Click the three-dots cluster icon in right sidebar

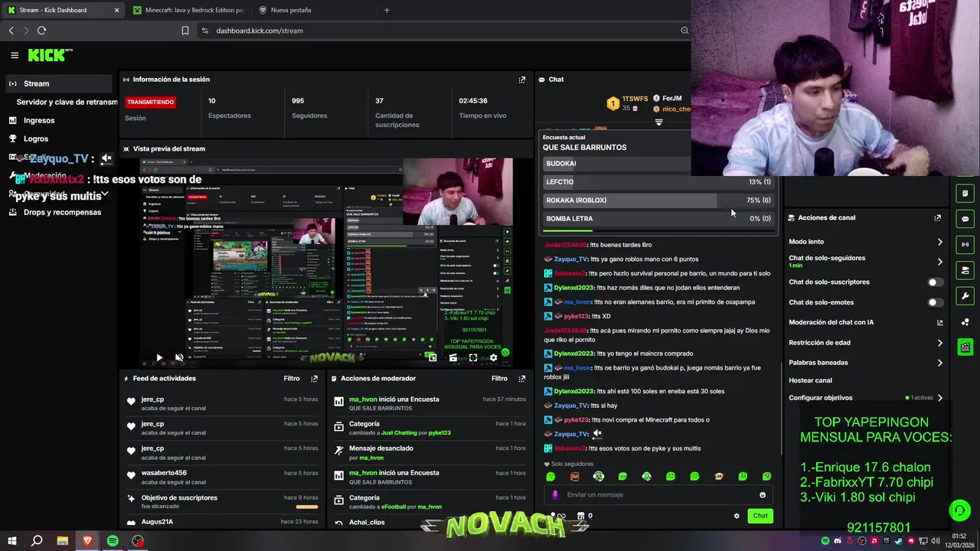(965, 322)
